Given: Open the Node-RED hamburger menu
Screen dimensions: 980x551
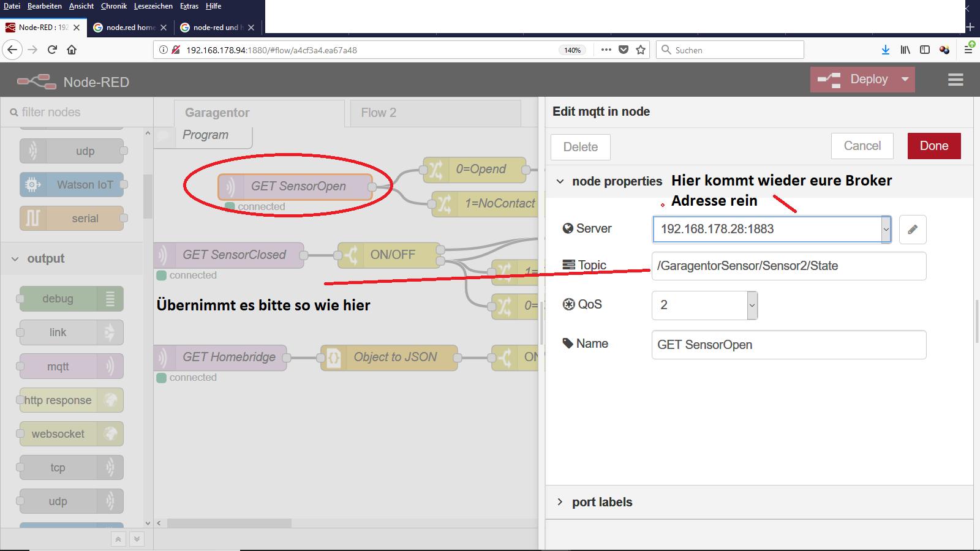Looking at the screenshot, I should (956, 80).
